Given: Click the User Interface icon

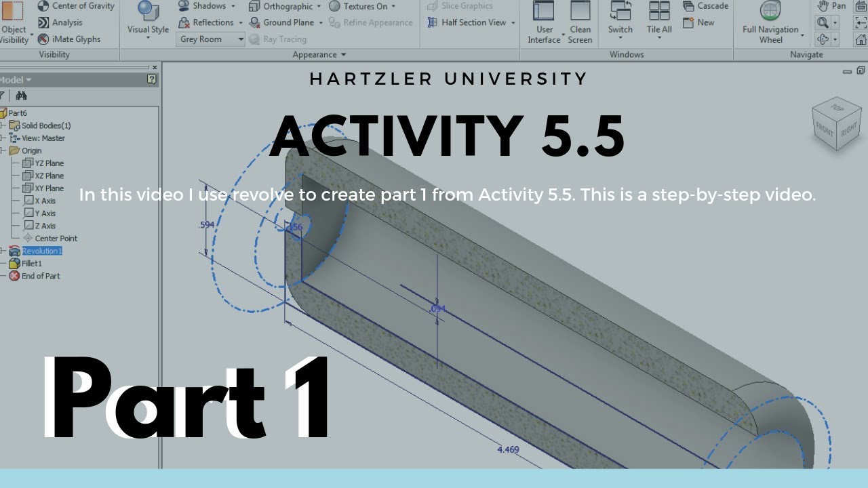Looking at the screenshot, I should tap(544, 11).
